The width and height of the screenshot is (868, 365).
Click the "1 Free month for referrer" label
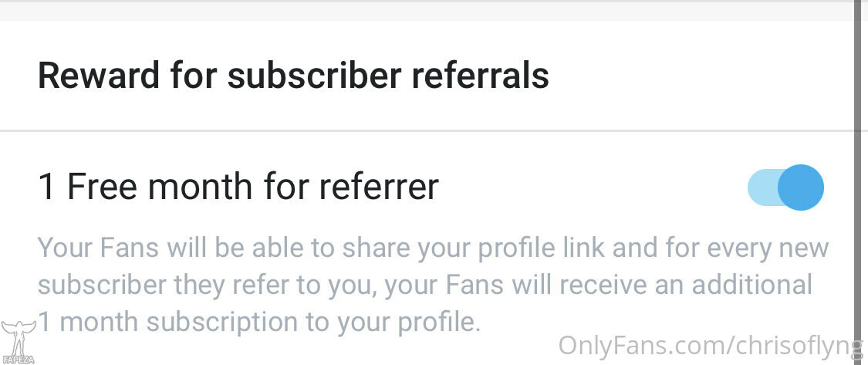pos(238,187)
